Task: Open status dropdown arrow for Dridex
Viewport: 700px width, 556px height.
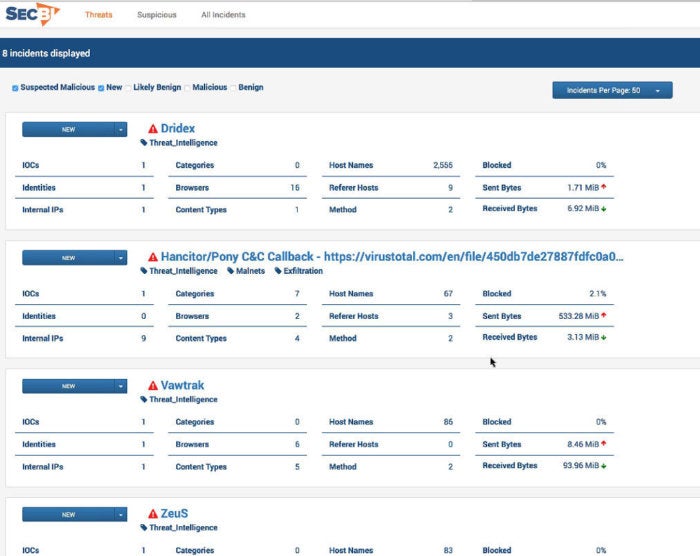Action: [x=121, y=130]
